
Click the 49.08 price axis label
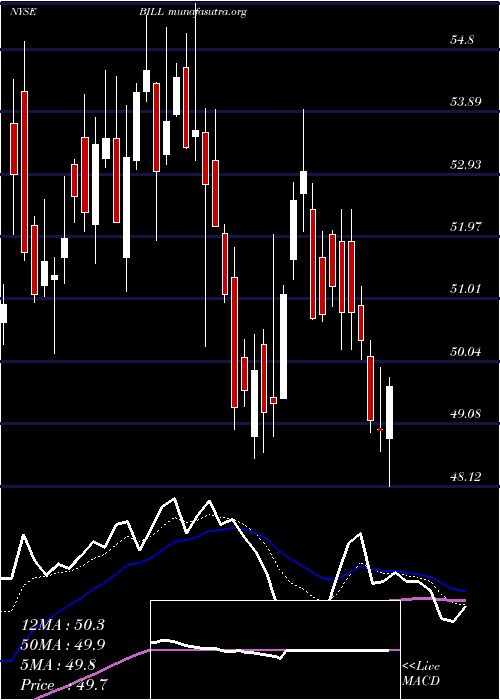pyautogui.click(x=465, y=414)
